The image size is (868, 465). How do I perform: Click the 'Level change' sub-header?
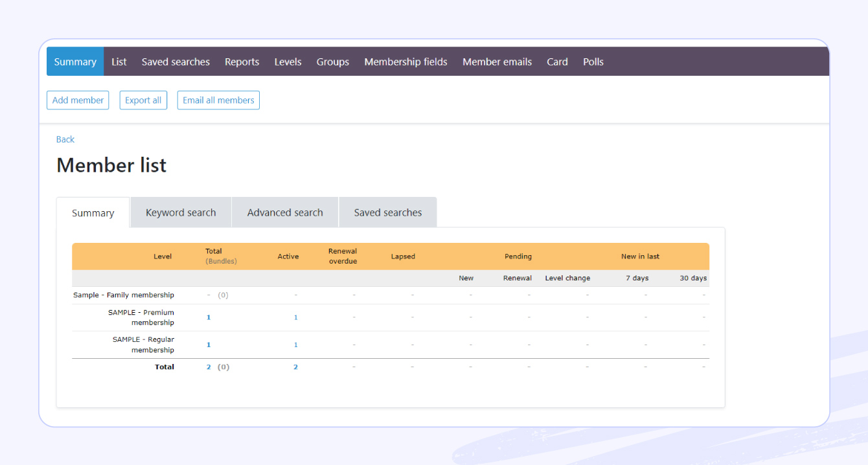[567, 278]
